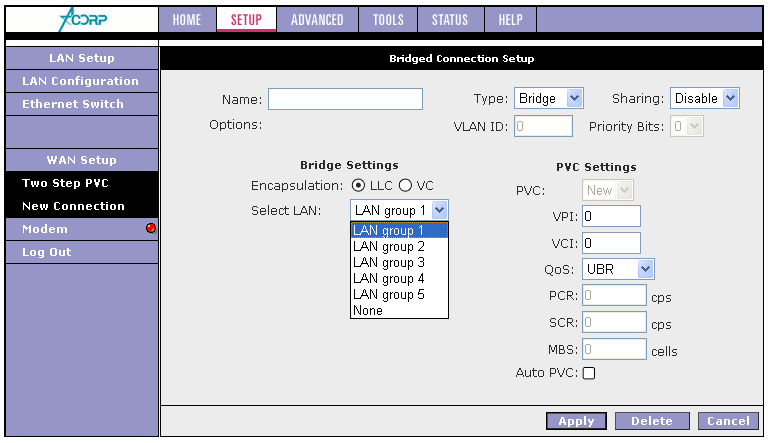Select LLC encapsulation radio button
The image size is (768, 443).
(x=358, y=186)
